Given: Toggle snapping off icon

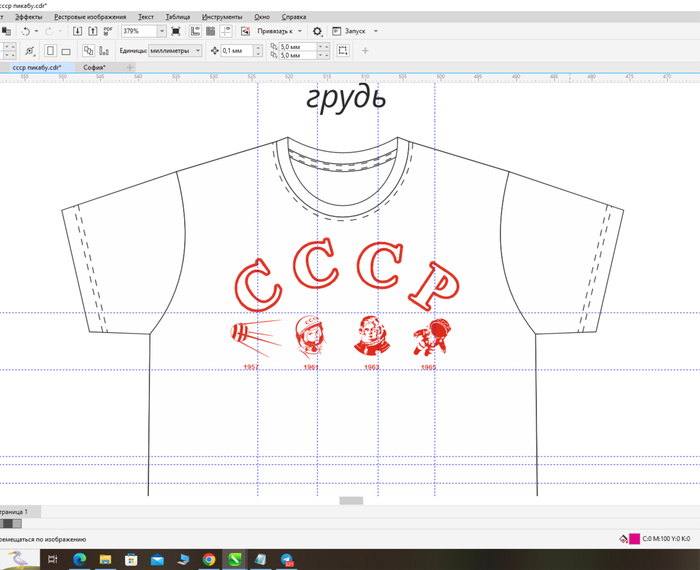Looking at the screenshot, I should pos(245,31).
